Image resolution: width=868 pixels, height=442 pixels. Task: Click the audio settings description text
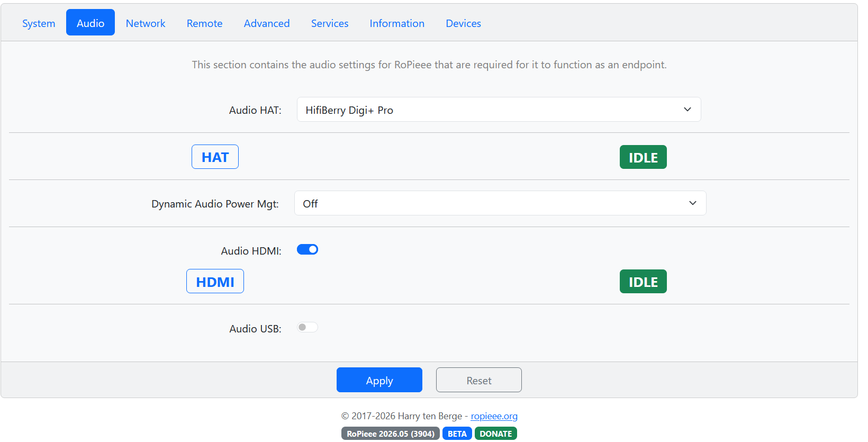(x=429, y=65)
